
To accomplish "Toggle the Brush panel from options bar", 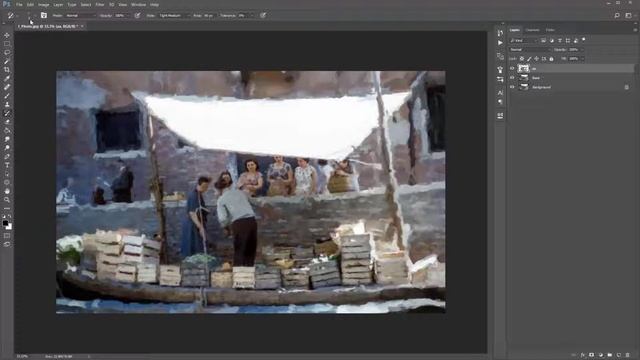I will coord(44,16).
